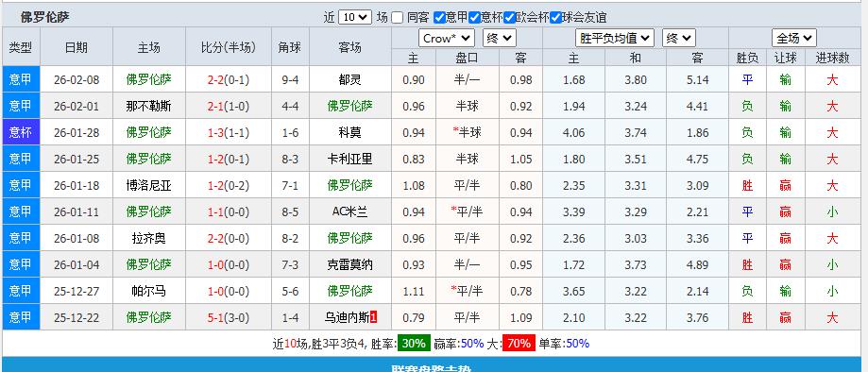The height and width of the screenshot is (372, 868).
Task: Click the corner count 1-6
Action: 290,132
